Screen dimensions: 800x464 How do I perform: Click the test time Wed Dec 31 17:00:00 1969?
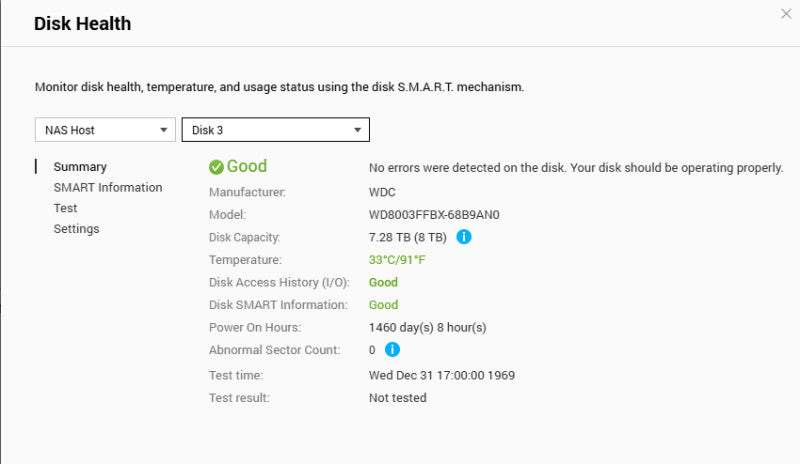pos(442,375)
